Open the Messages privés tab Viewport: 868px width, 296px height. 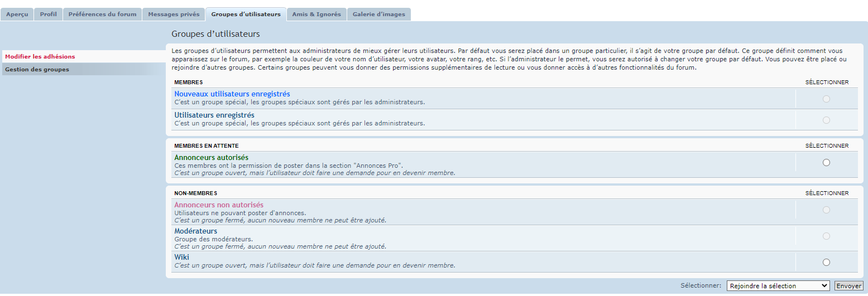[x=174, y=14]
